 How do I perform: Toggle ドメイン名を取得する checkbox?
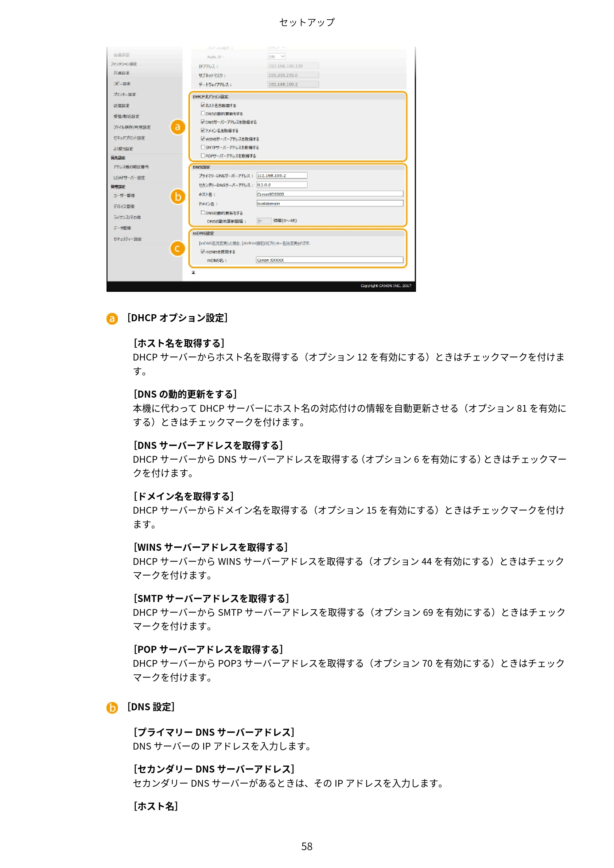click(203, 130)
